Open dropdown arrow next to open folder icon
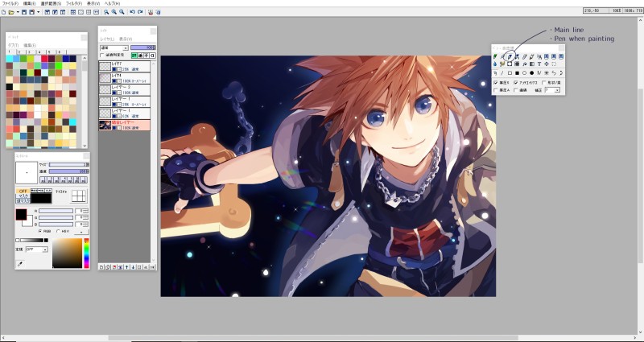The width and height of the screenshot is (644, 342). pyautogui.click(x=18, y=12)
